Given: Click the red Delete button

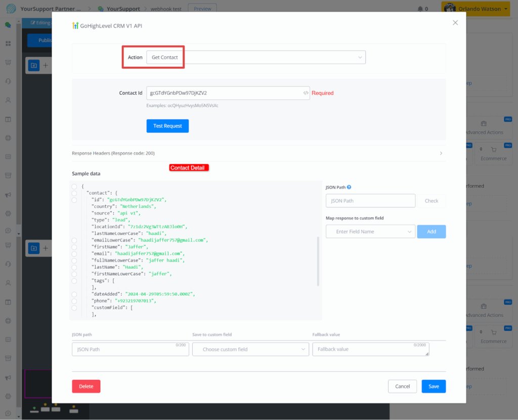Looking at the screenshot, I should (86, 386).
